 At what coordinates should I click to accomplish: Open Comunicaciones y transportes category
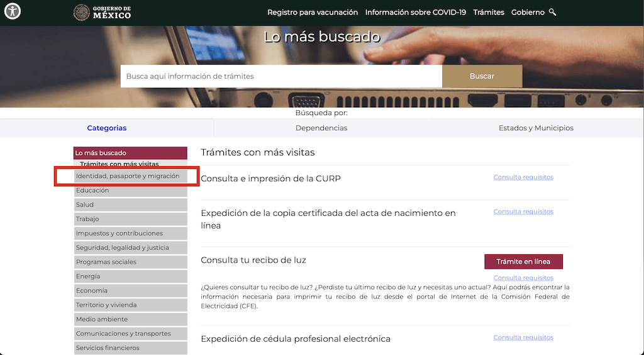coord(130,334)
